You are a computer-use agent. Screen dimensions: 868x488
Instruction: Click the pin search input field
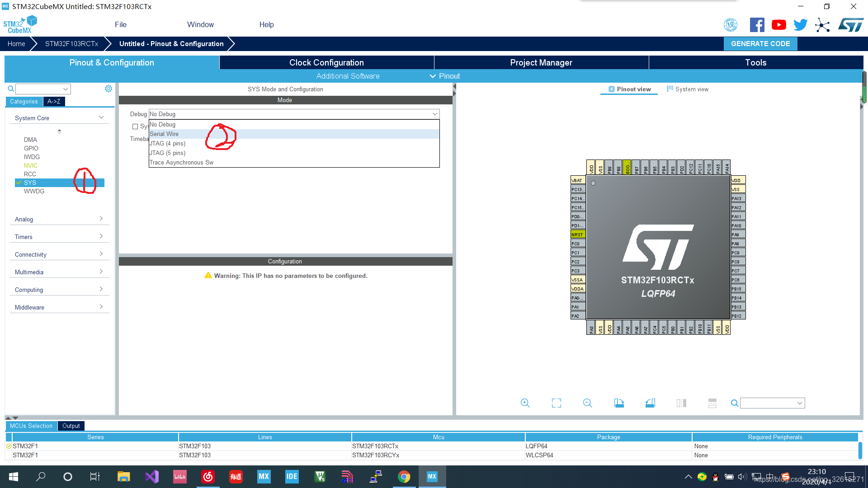(772, 403)
